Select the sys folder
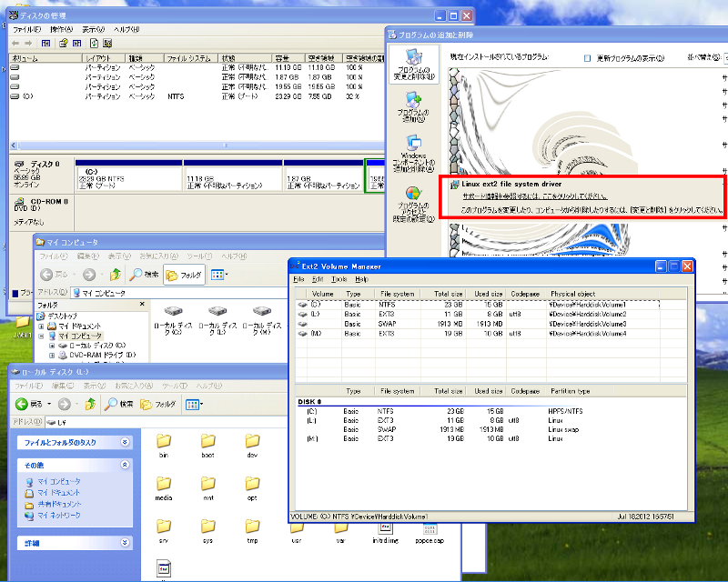The width and height of the screenshot is (728, 582). pos(208,531)
